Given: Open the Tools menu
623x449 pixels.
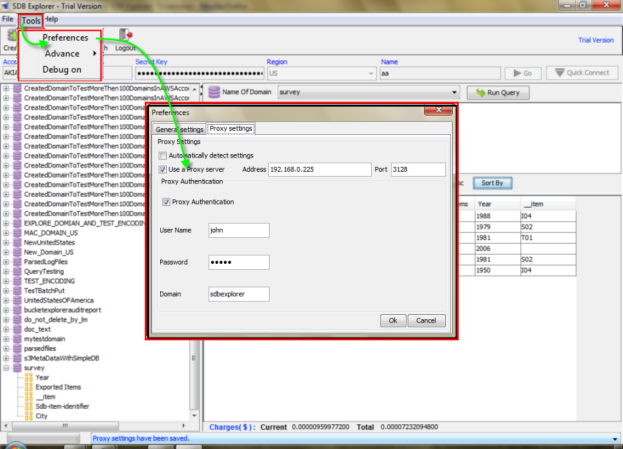Looking at the screenshot, I should pyautogui.click(x=31, y=20).
